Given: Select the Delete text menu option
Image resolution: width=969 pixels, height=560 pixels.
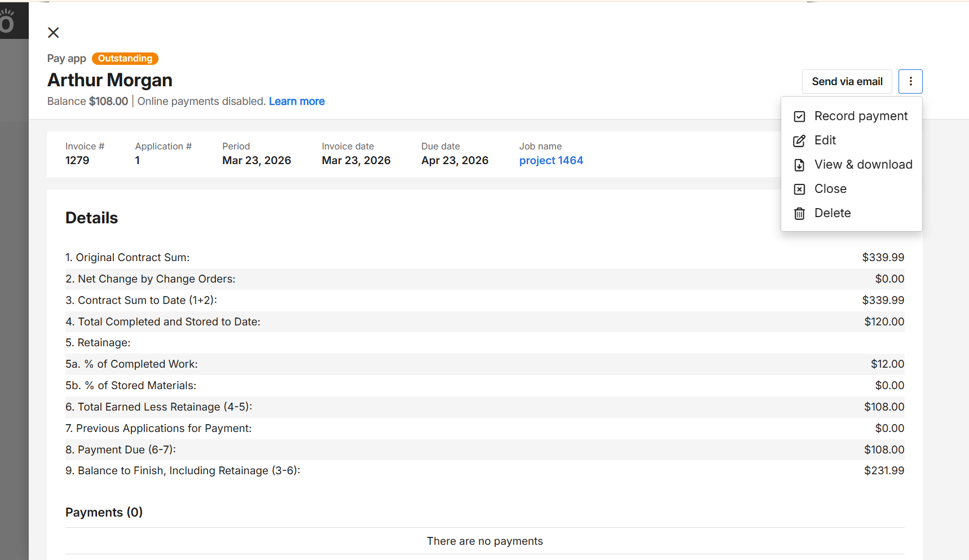Looking at the screenshot, I should click(833, 213).
